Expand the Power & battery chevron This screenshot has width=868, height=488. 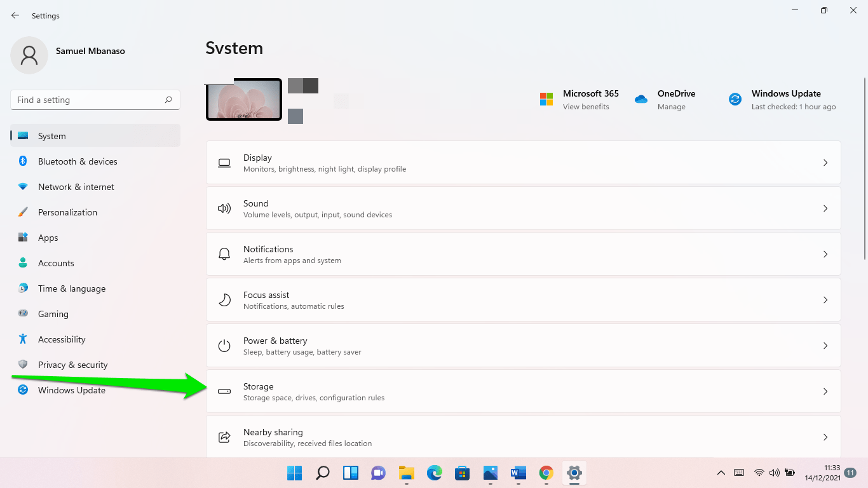(825, 346)
